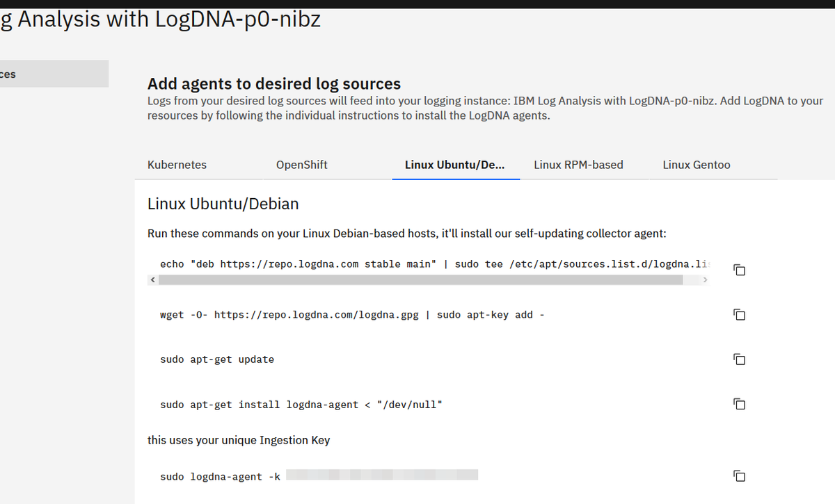The width and height of the screenshot is (835, 504).
Task: Select the Linux Ubuntu/De... tab
Action: coord(456,165)
